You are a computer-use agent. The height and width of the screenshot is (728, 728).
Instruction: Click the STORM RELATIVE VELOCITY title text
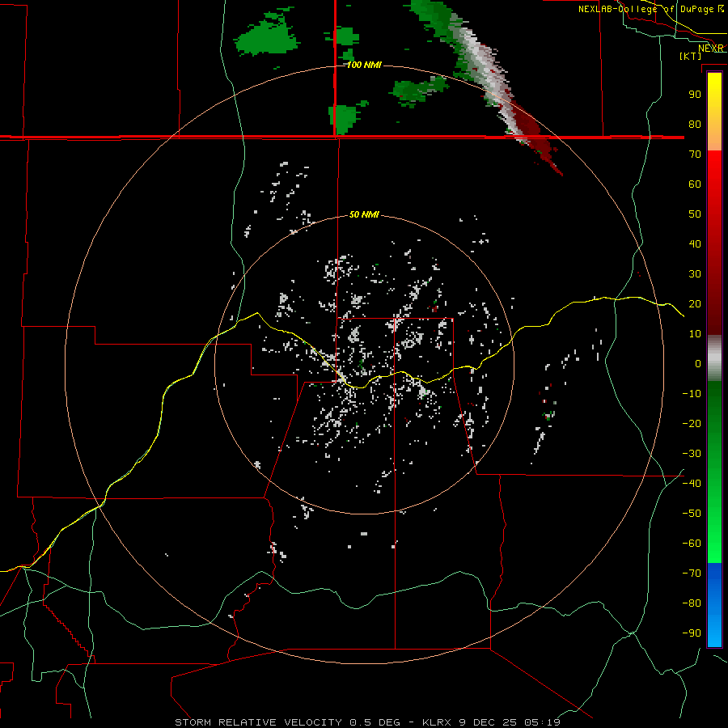pos(259,722)
